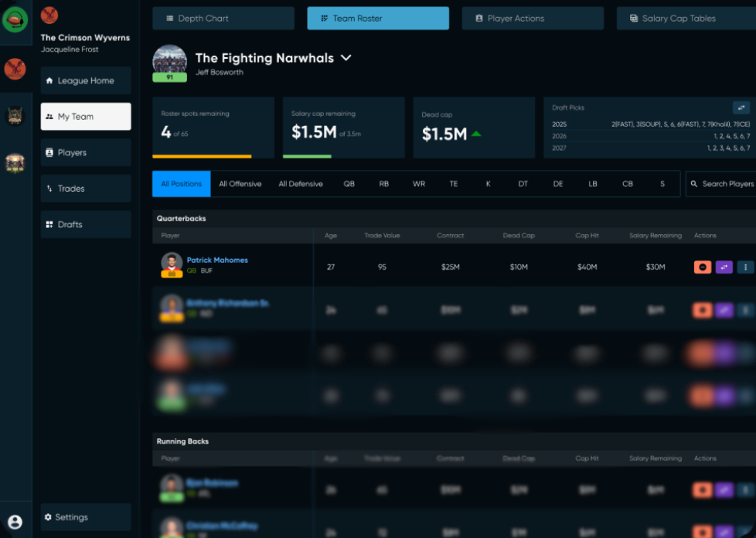Filter the roster to QB only

(349, 183)
